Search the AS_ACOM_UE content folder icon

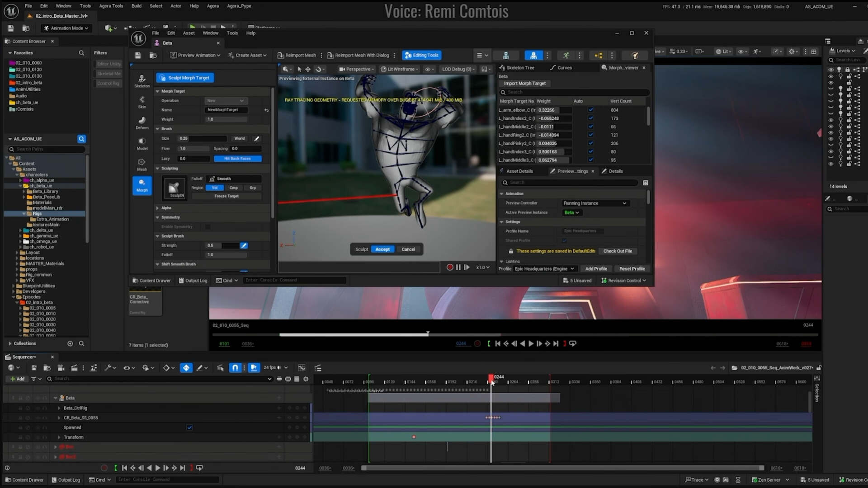pyautogui.click(x=81, y=139)
